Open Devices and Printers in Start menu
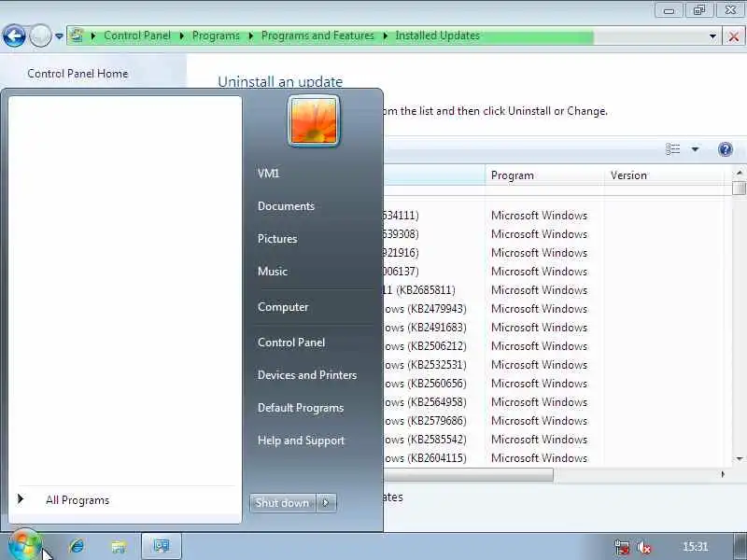 click(x=307, y=375)
